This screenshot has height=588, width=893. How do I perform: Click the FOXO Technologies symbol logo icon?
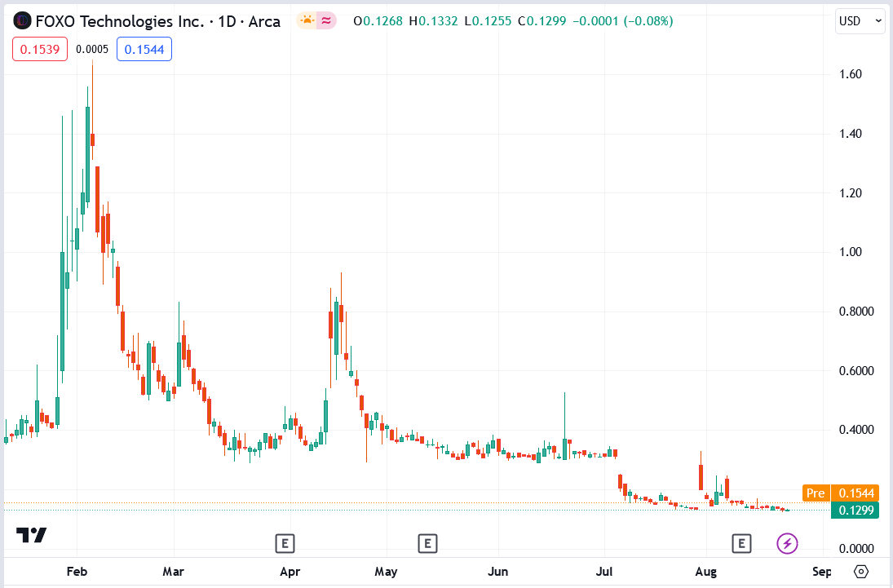pos(22,22)
